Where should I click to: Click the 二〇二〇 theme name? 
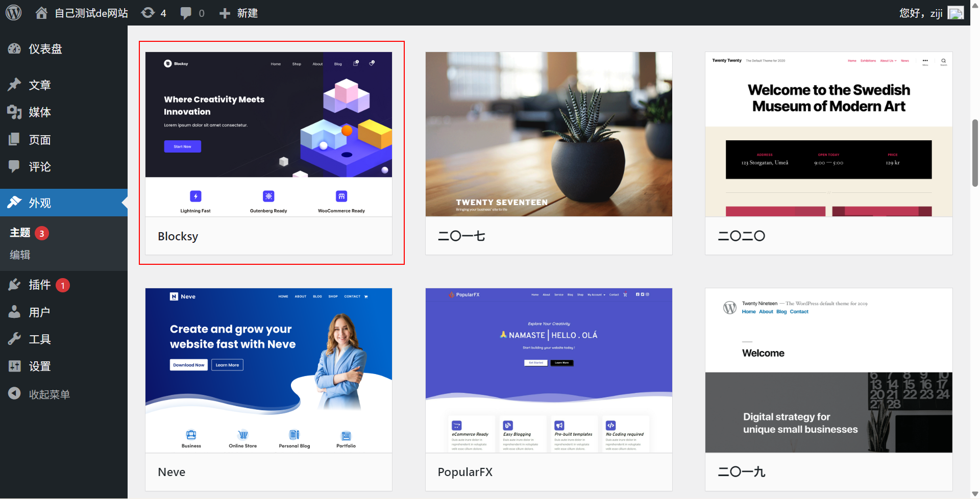742,236
